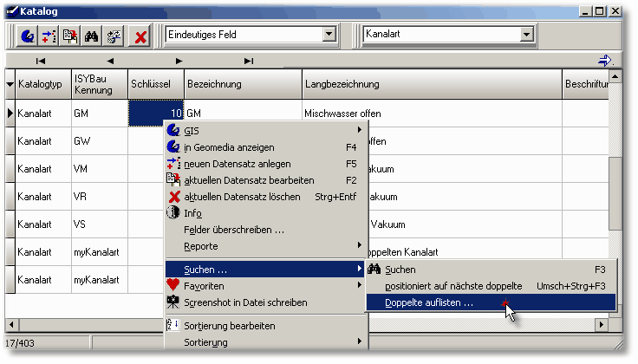The width and height of the screenshot is (638, 364).
Task: Click the new record toolbar icon
Action: [49, 36]
